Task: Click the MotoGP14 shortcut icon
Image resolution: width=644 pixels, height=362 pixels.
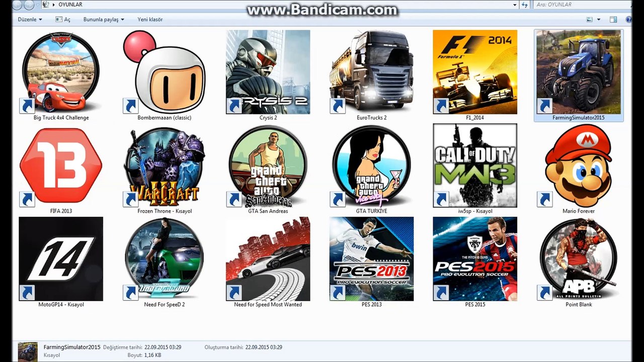Action: pos(61,259)
